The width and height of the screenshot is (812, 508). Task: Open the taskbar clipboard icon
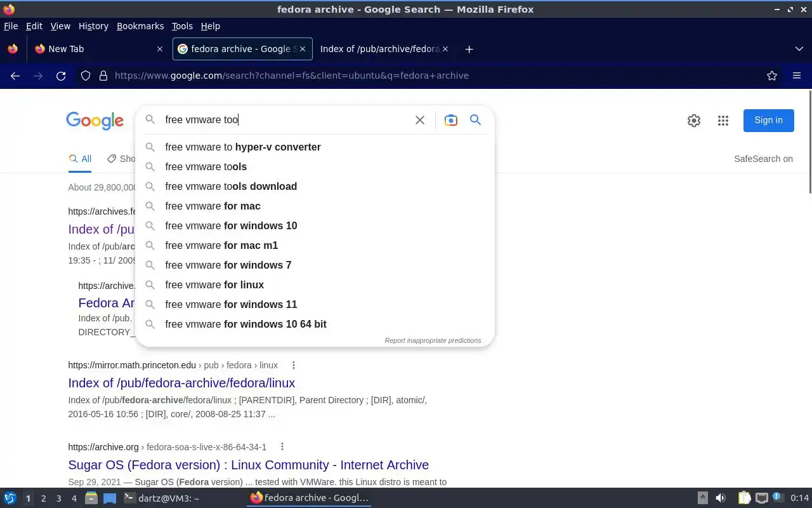[744, 498]
